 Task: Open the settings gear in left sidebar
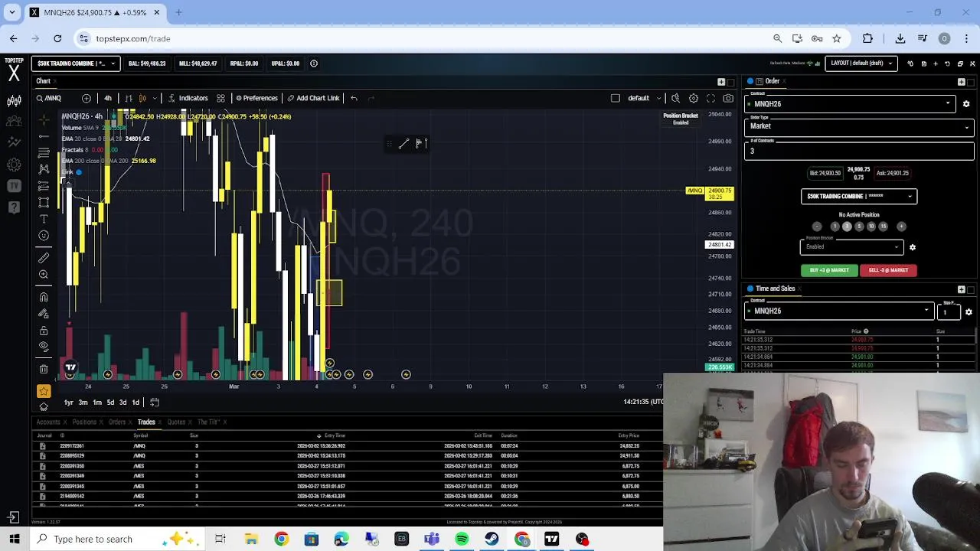point(14,165)
